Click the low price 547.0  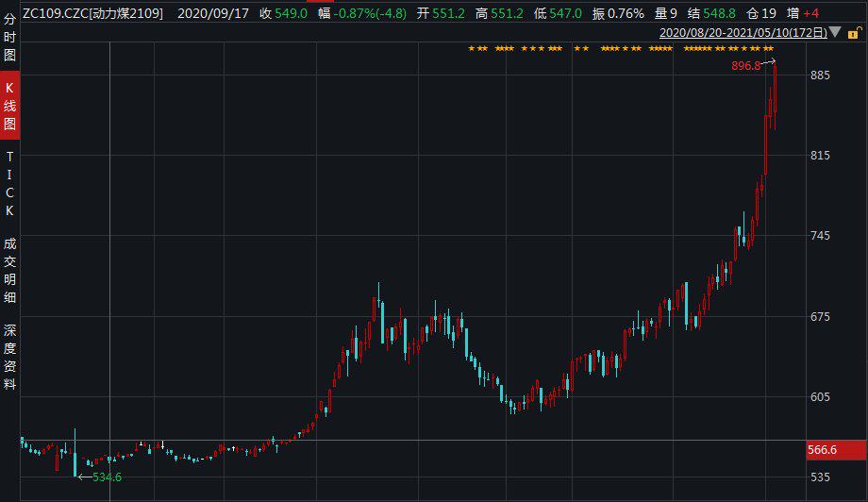coord(565,13)
